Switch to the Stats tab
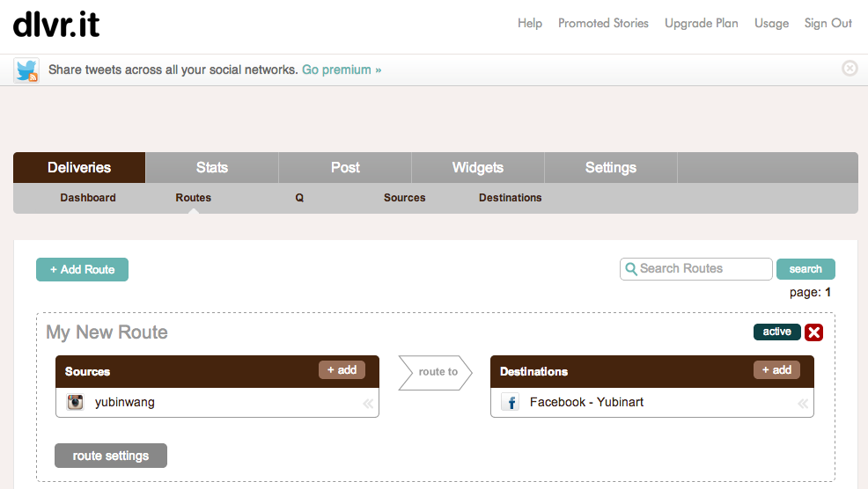The width and height of the screenshot is (868, 489). tap(212, 168)
